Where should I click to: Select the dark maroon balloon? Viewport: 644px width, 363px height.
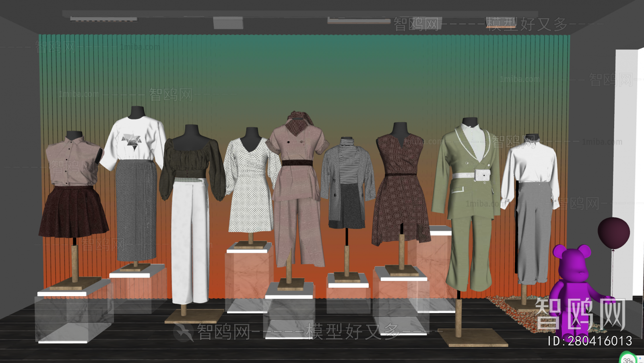point(613,233)
